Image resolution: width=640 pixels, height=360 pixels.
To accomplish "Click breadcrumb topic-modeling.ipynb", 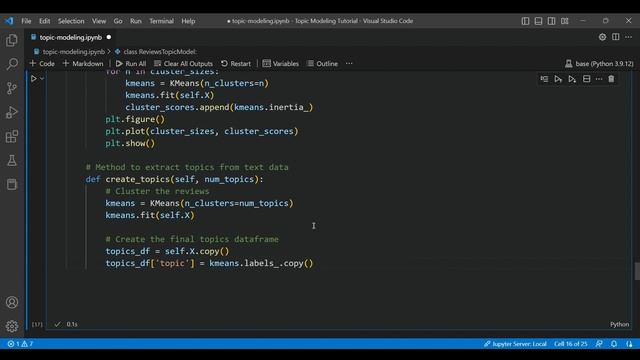I will pos(73,52).
